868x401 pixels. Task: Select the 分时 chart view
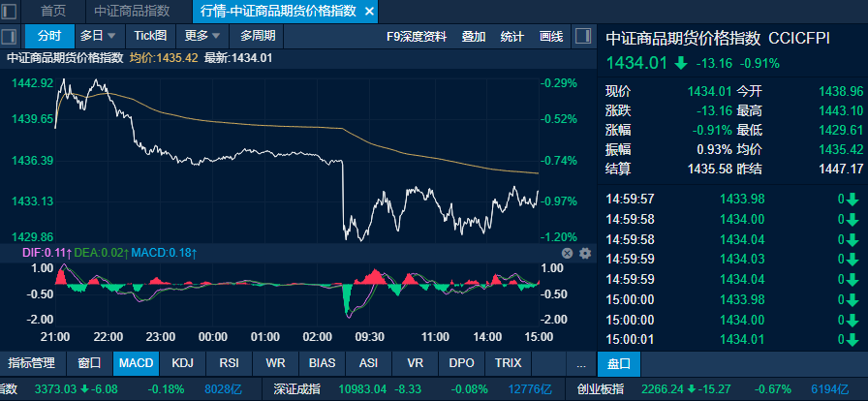(48, 36)
